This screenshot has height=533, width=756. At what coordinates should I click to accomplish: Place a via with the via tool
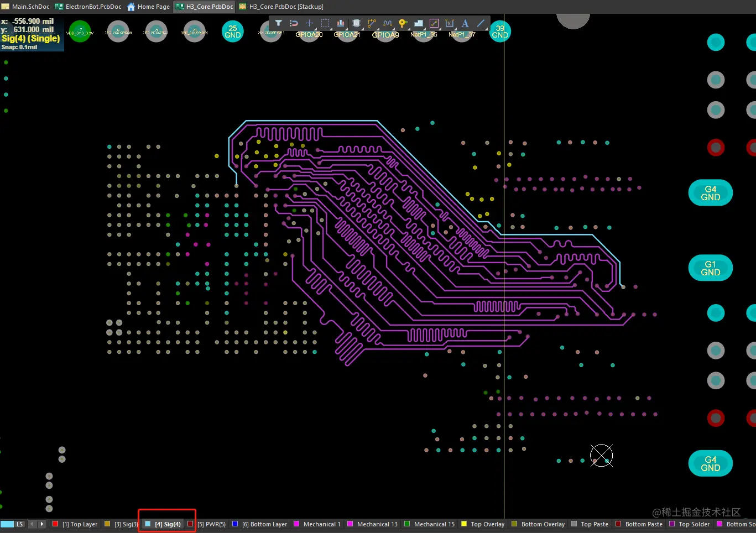403,23
